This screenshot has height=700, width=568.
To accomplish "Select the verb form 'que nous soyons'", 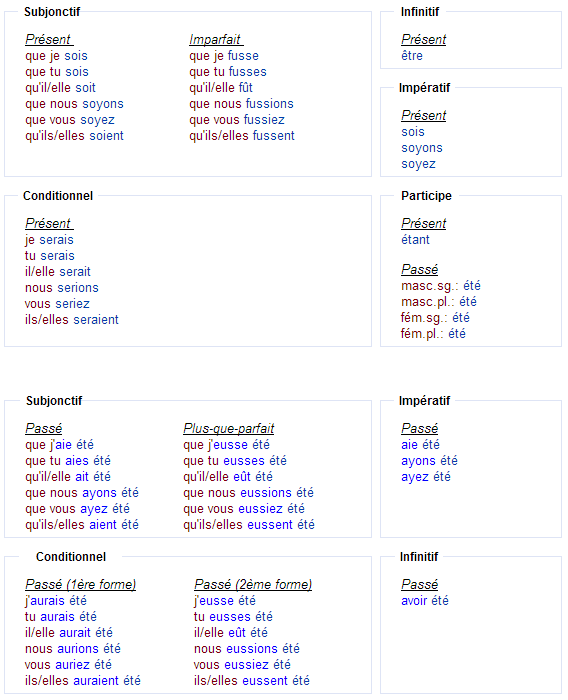I will click(x=74, y=104).
